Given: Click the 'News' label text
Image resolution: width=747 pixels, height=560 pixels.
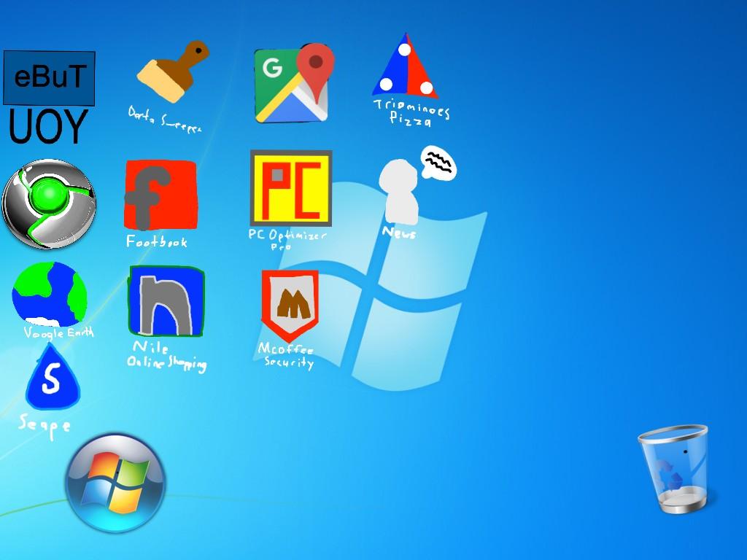Looking at the screenshot, I should click(x=399, y=233).
